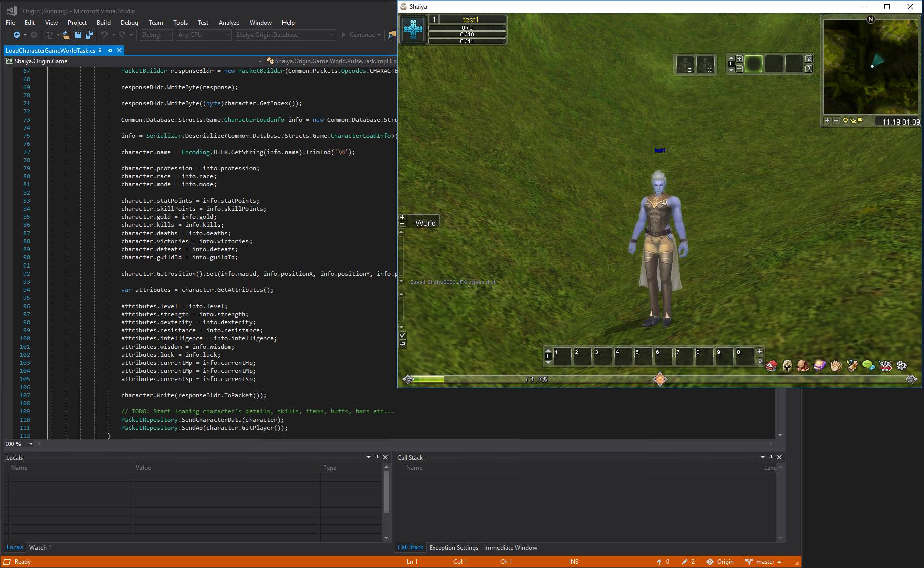Click the crossed swords icon under minimap

[x=852, y=120]
